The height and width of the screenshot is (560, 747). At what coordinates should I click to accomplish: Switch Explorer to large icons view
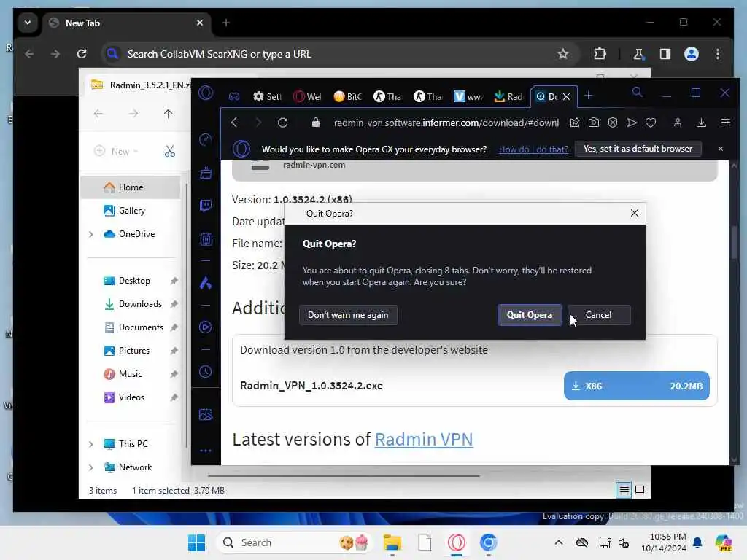(x=640, y=490)
